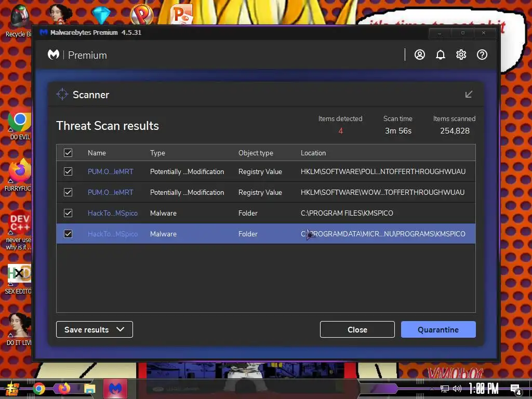This screenshot has width=532, height=399.
Task: Sort by the Object type column header
Action: tap(256, 153)
